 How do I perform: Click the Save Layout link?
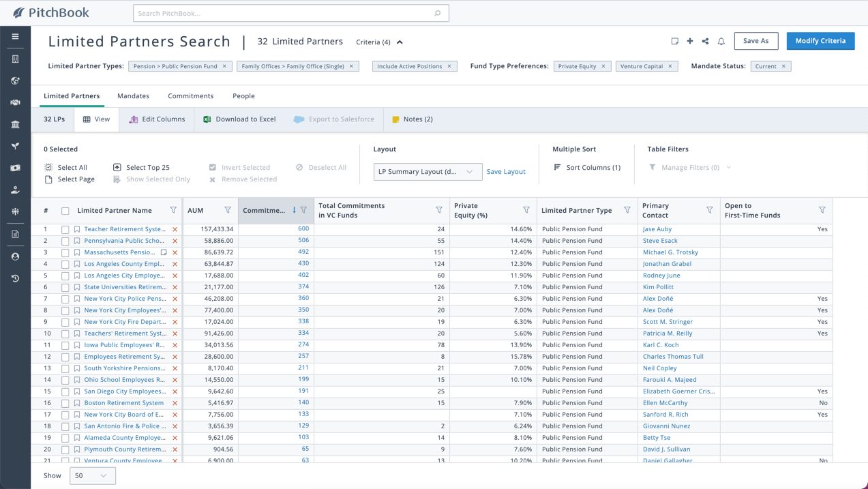click(x=506, y=172)
